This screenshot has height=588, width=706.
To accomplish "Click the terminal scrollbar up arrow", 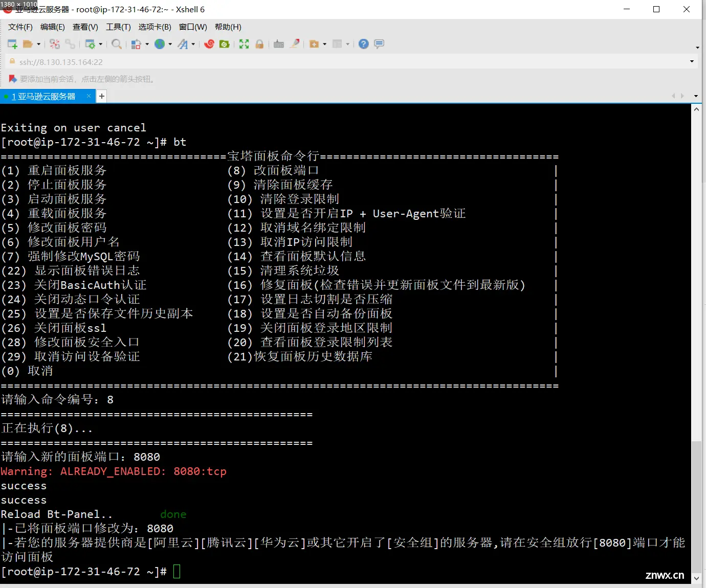I will pos(696,109).
